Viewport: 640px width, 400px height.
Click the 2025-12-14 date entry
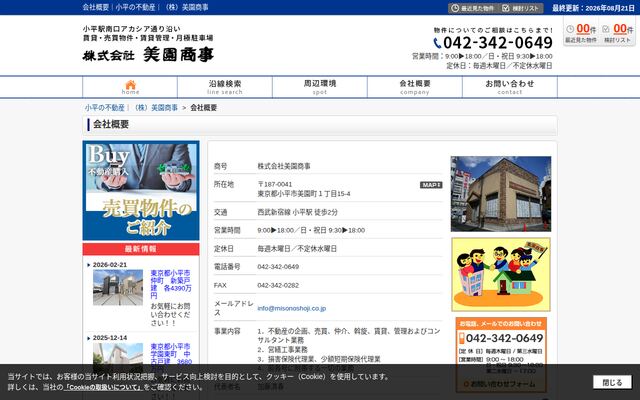pyautogui.click(x=110, y=338)
